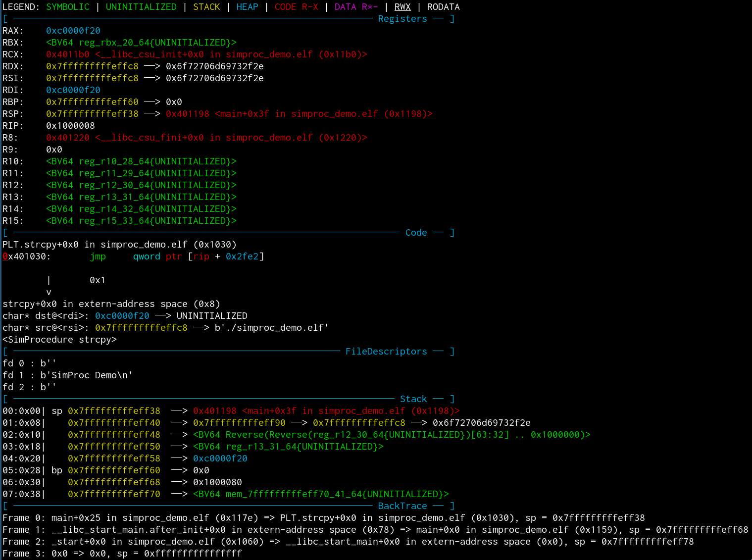Viewport: 752px width, 560px height.
Task: Click the R12 symbolic value reg_r12_30_64
Action: [x=141, y=185]
